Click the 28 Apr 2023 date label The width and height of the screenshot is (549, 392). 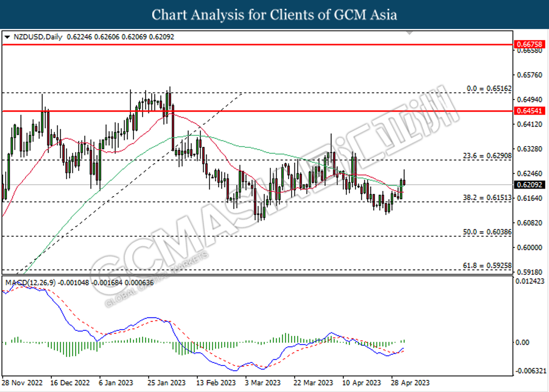pos(410,383)
